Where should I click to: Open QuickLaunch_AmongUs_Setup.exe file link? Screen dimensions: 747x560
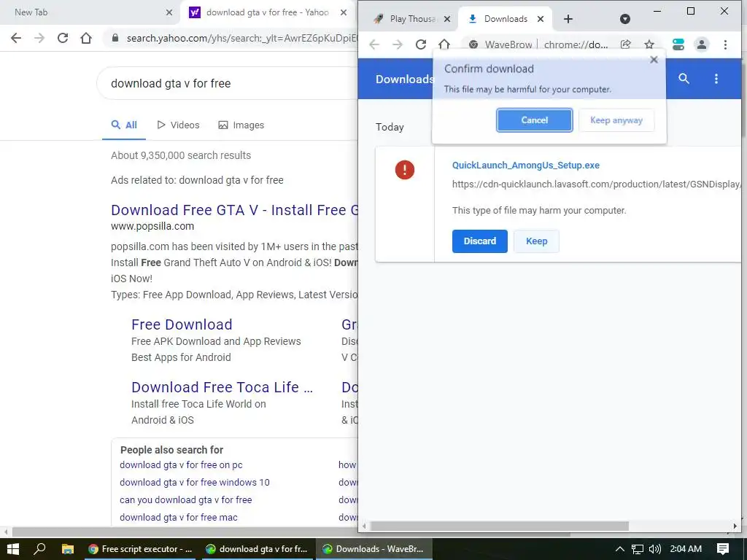click(525, 166)
